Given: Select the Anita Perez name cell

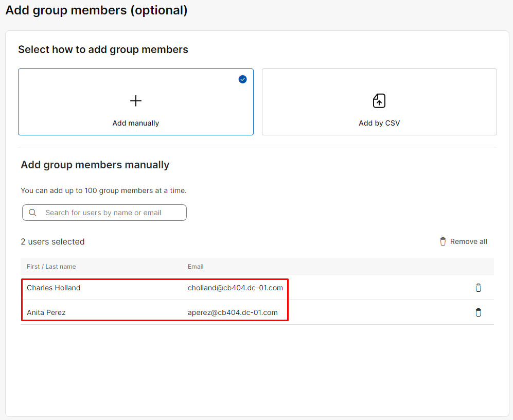Looking at the screenshot, I should (x=46, y=312).
